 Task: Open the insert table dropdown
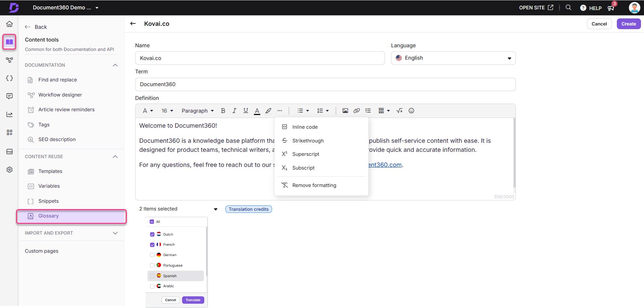tap(384, 111)
